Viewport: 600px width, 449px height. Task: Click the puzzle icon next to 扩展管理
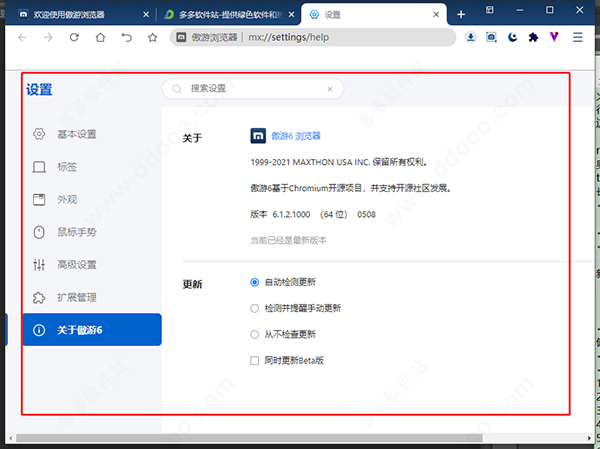coord(39,297)
